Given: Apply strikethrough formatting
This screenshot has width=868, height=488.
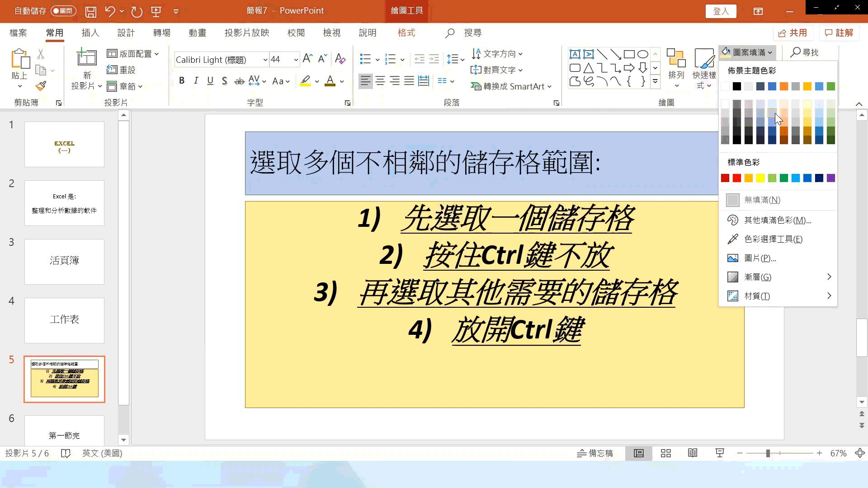Looking at the screenshot, I should pos(239,81).
